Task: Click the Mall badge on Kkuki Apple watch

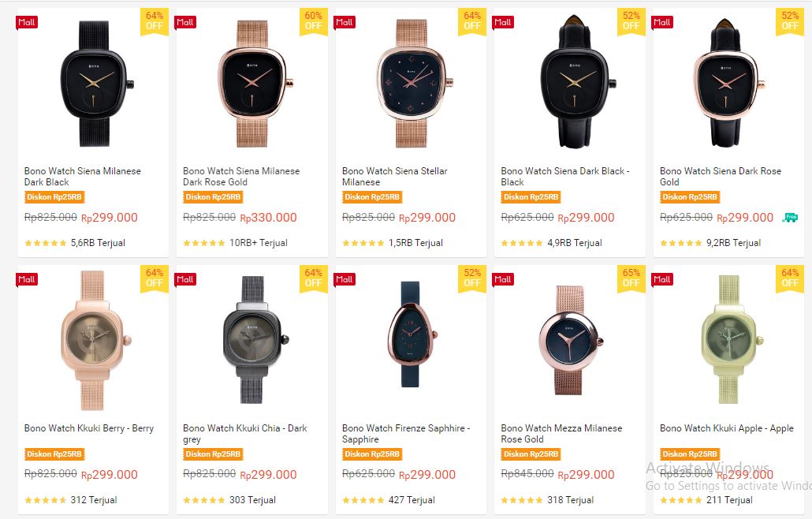Action: [x=662, y=279]
